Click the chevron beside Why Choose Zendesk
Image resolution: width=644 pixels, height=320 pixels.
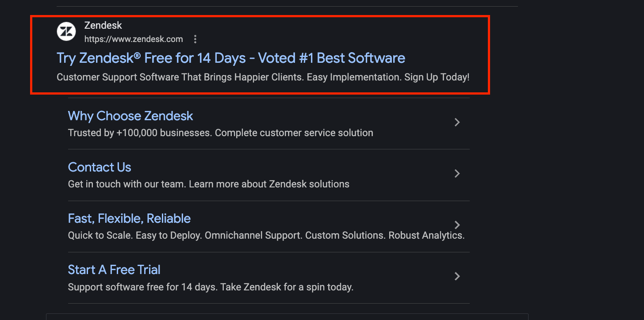(x=457, y=122)
